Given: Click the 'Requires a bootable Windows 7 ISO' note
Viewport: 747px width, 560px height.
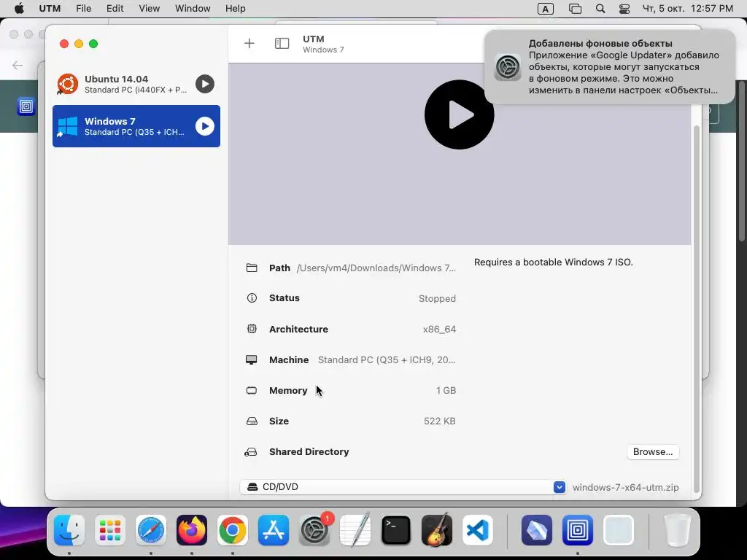Looking at the screenshot, I should point(553,262).
